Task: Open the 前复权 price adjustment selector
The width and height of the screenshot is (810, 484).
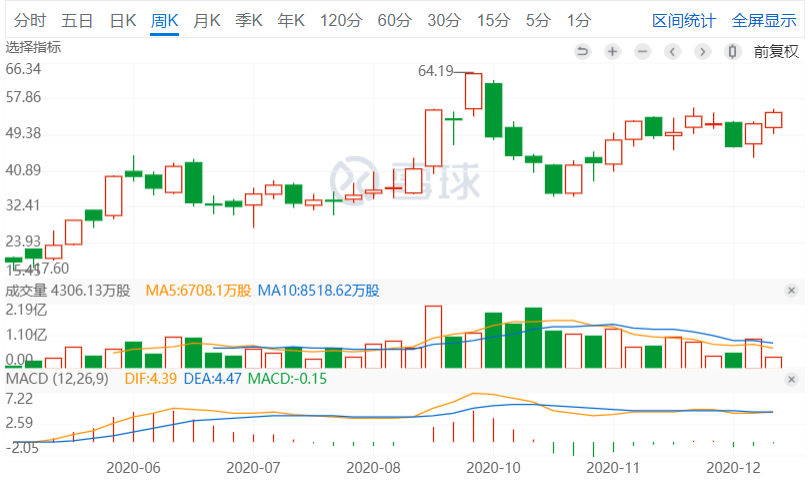Action: tap(776, 51)
